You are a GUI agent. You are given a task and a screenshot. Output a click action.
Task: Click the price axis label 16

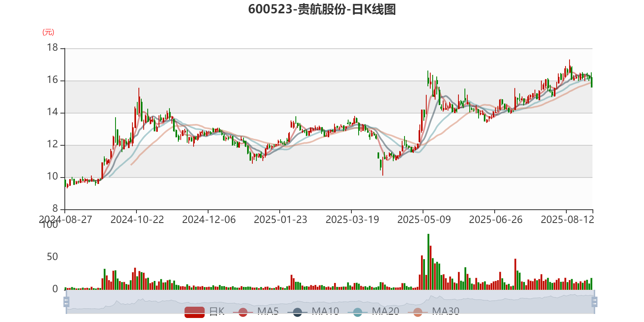pyautogui.click(x=52, y=80)
